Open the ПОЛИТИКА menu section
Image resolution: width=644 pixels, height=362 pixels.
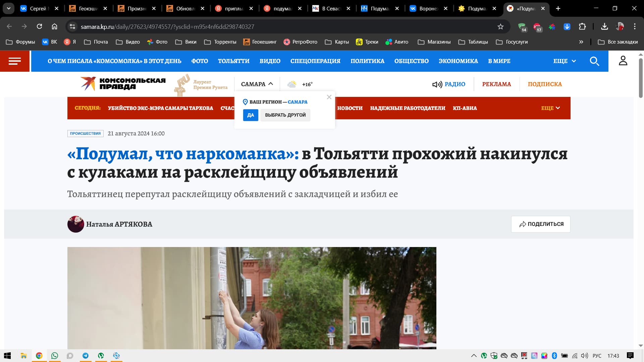[x=367, y=61]
